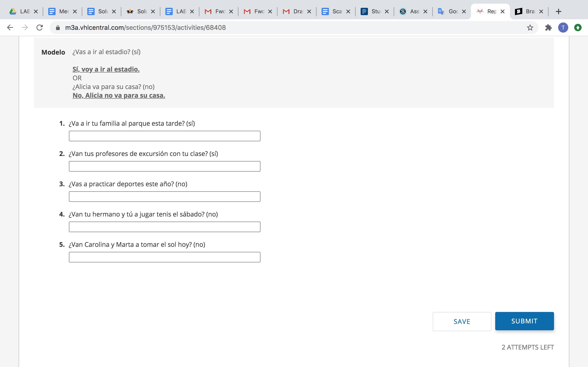Click answer field for question 5

[164, 257]
